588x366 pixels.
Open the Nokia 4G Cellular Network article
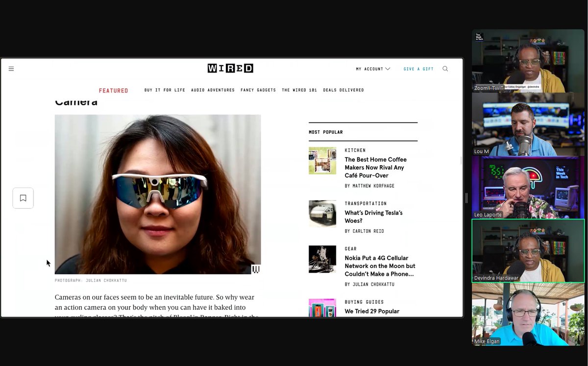[x=380, y=266]
